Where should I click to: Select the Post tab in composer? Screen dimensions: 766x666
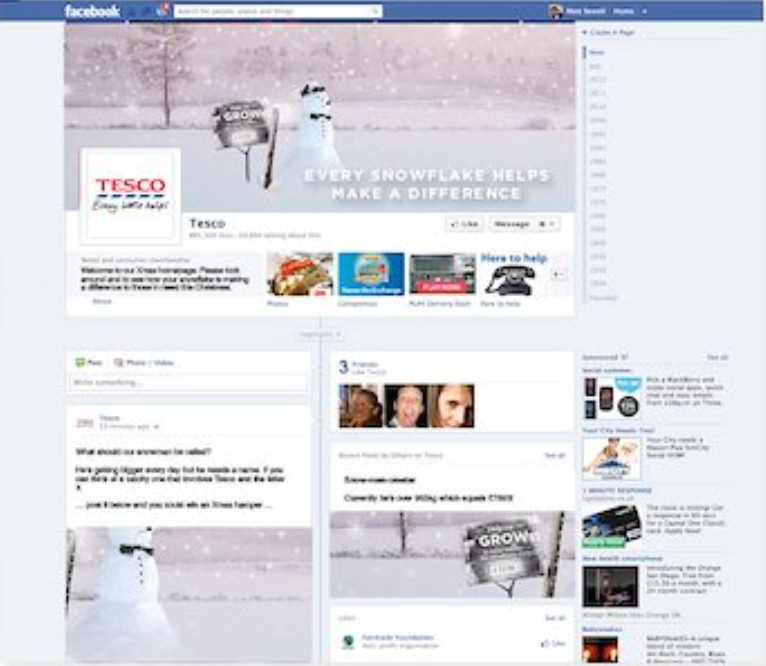89,362
